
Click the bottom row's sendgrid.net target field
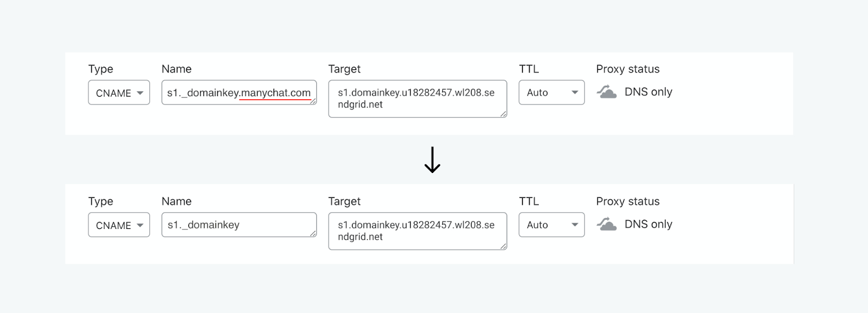pos(418,231)
